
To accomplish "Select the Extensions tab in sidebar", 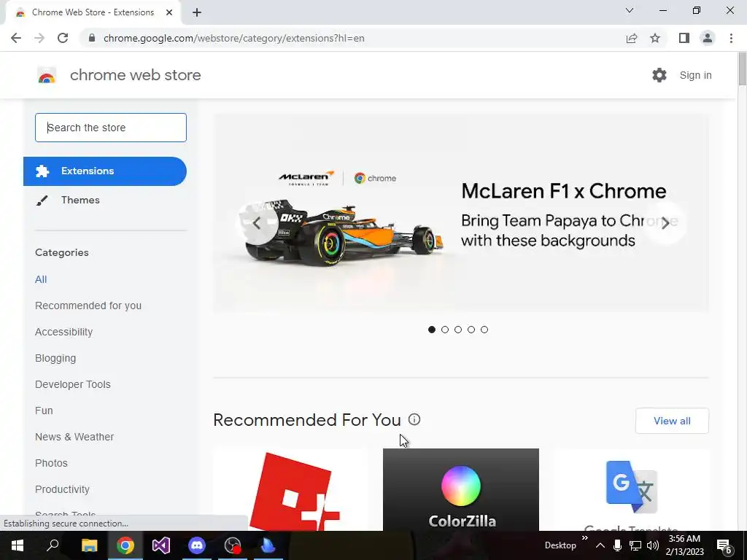I will 105,171.
